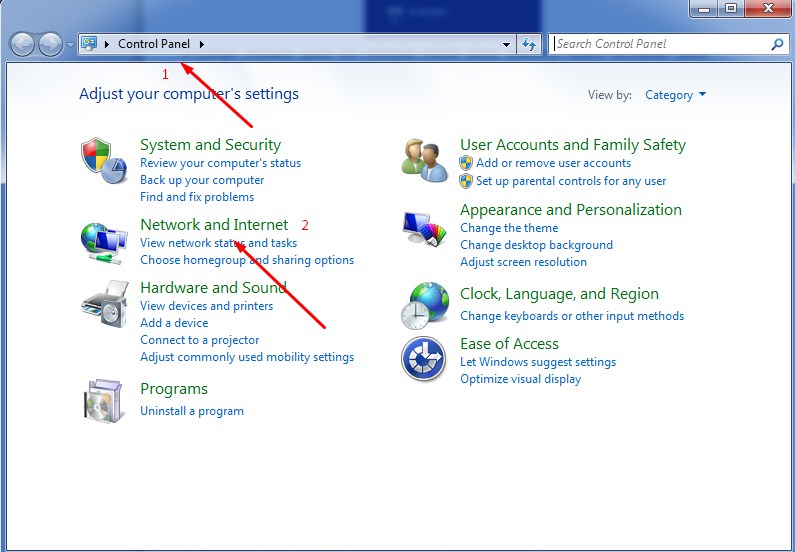795x552 pixels.
Task: Open Ease of Access category
Action: pos(509,344)
